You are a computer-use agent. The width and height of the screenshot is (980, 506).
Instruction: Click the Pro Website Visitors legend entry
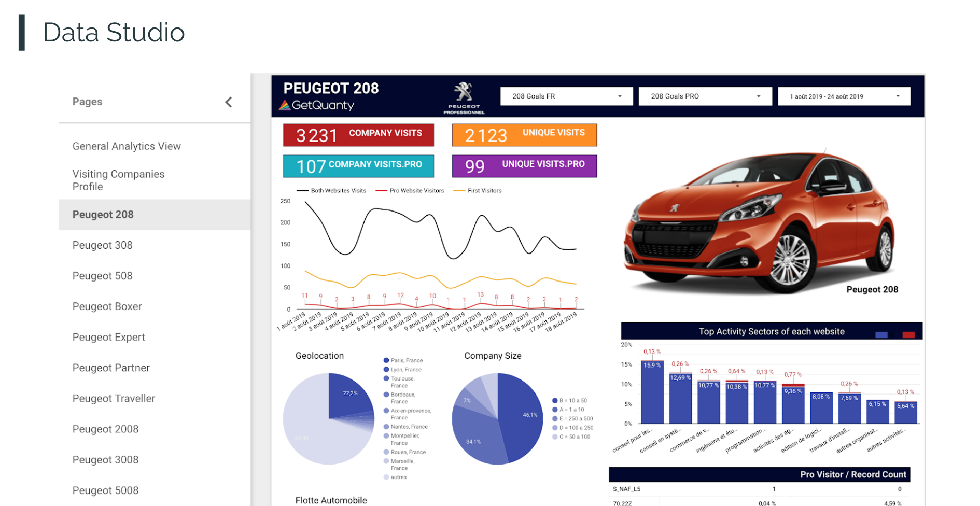[410, 191]
